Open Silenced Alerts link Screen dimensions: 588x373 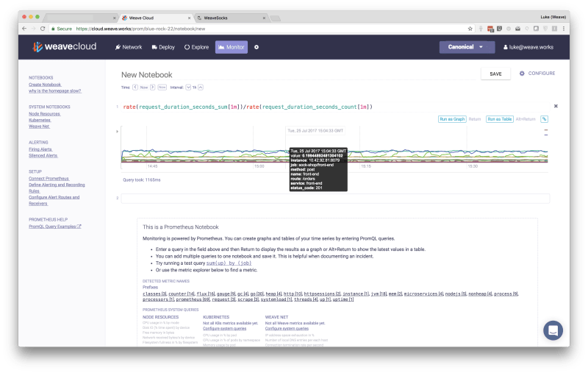tap(43, 156)
